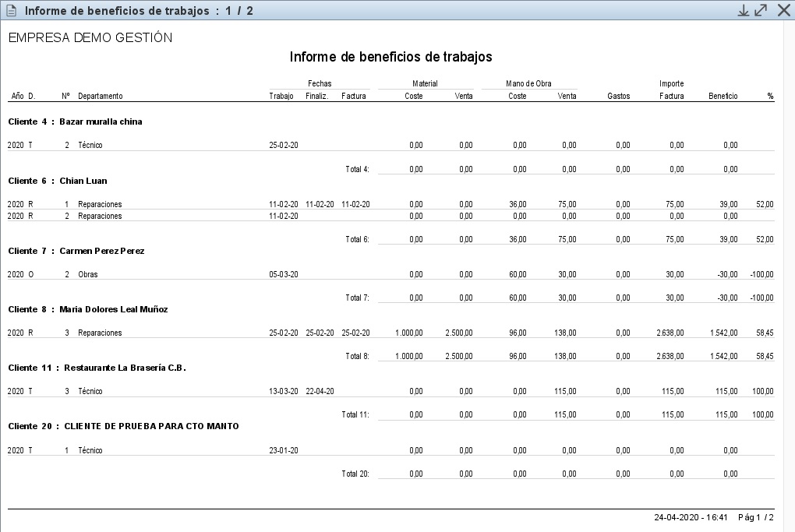795x532 pixels.
Task: Select Cliente 4 Bazar muralla china heading
Action: pos(75,122)
